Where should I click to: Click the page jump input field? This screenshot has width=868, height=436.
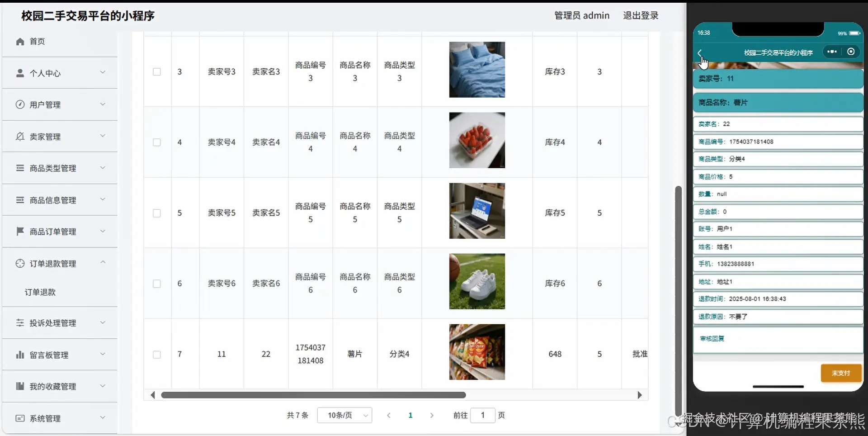[x=483, y=415]
